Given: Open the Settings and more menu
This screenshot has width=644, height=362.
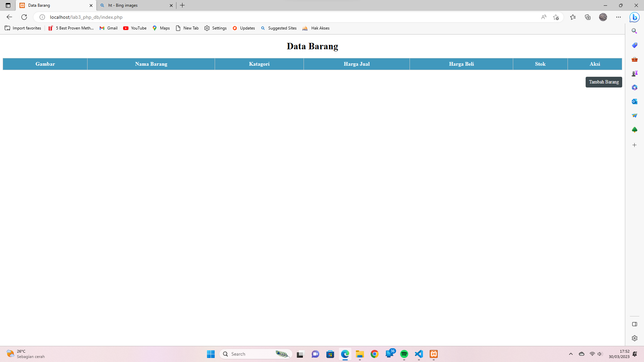Looking at the screenshot, I should point(619,17).
